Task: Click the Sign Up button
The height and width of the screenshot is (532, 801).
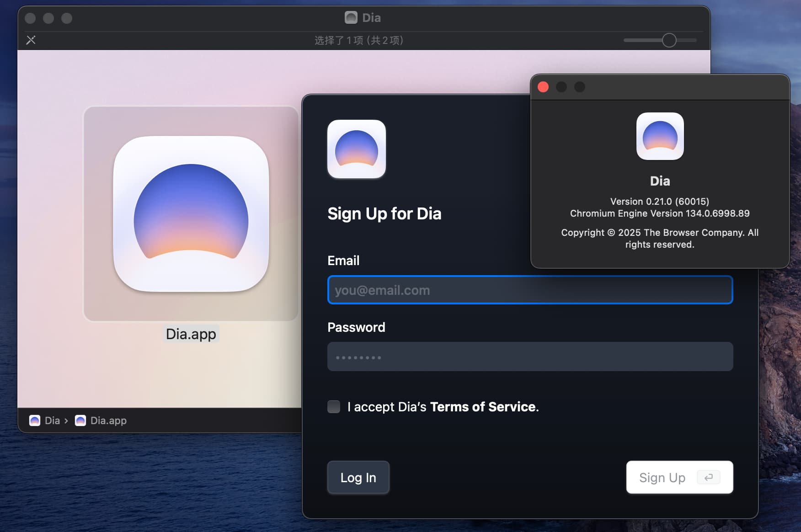Action: point(679,477)
